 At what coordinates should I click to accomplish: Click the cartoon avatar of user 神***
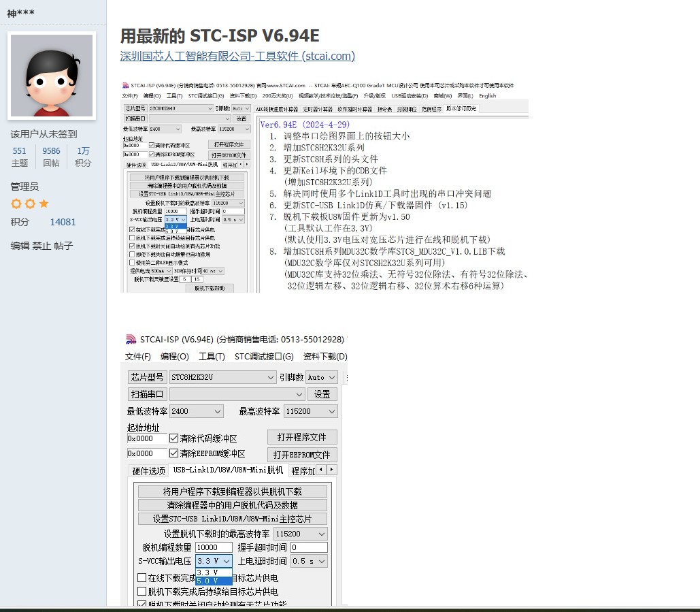[x=52, y=76]
